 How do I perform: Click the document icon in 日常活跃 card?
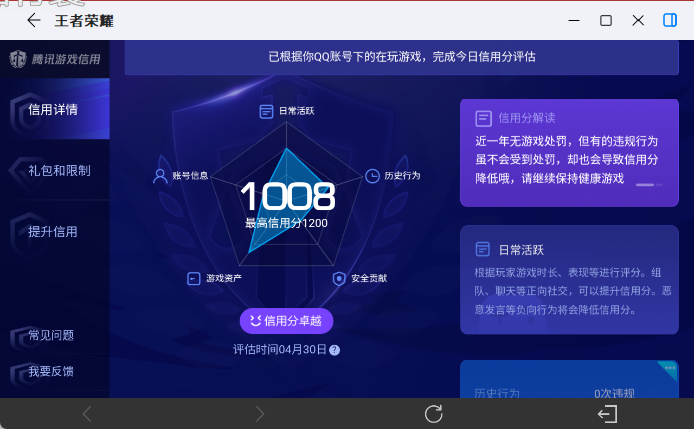coord(482,249)
